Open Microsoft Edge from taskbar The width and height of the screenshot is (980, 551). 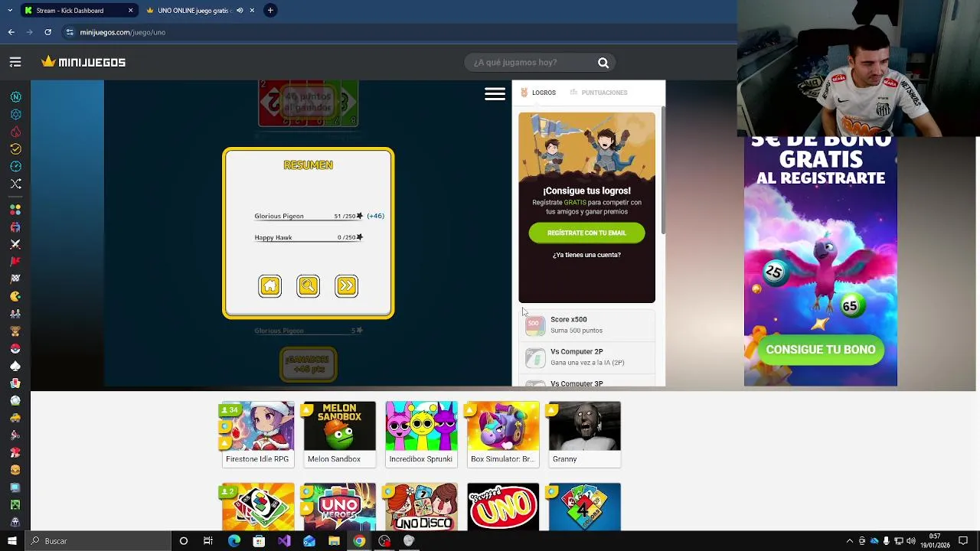(x=234, y=541)
